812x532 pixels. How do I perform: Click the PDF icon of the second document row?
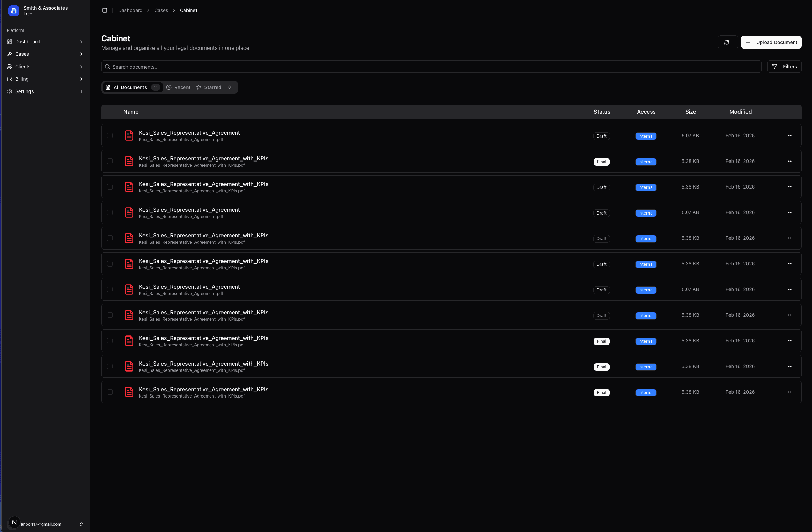pos(129,161)
